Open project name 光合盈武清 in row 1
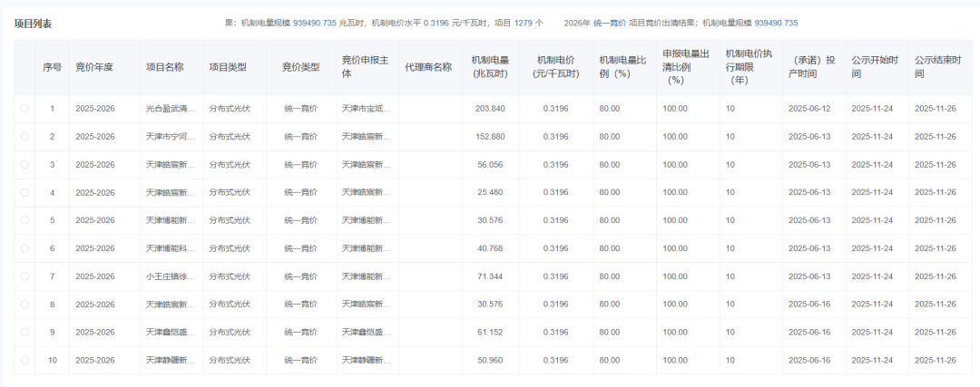Screen dimensions: 980x387 [x=170, y=109]
